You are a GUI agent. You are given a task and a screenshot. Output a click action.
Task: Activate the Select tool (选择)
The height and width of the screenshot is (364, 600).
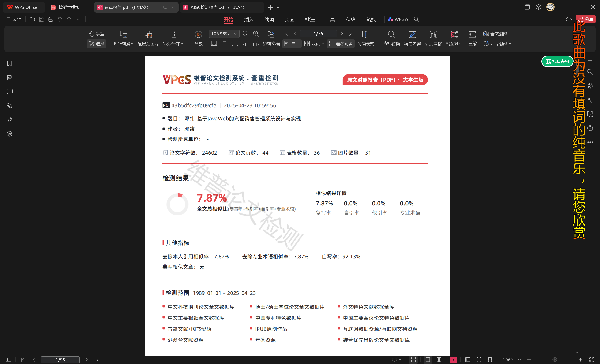click(97, 44)
